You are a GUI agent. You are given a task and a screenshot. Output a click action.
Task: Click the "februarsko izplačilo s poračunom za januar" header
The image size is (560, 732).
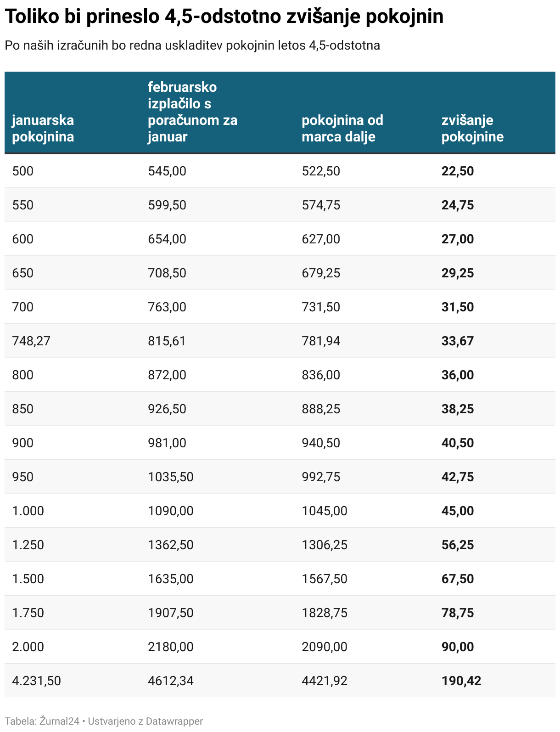[x=192, y=112]
